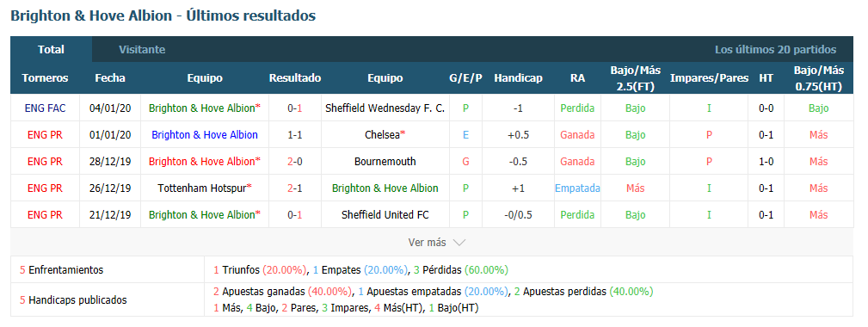Click ENG FAC tournament link

pos(45,108)
